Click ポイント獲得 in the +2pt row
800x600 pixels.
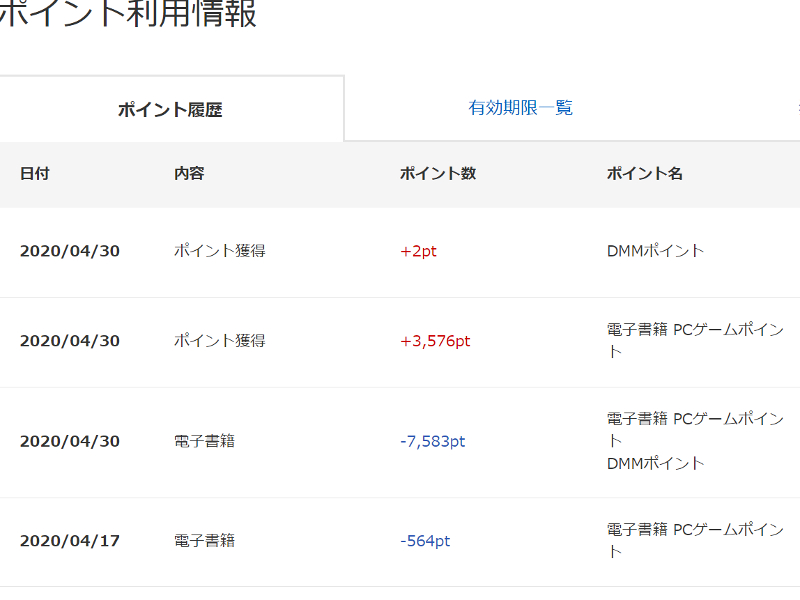point(220,251)
